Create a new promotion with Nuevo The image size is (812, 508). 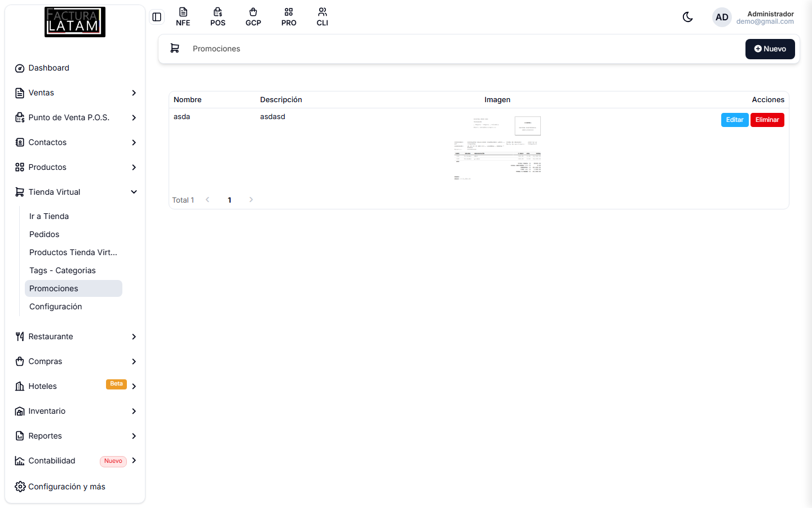(x=770, y=49)
